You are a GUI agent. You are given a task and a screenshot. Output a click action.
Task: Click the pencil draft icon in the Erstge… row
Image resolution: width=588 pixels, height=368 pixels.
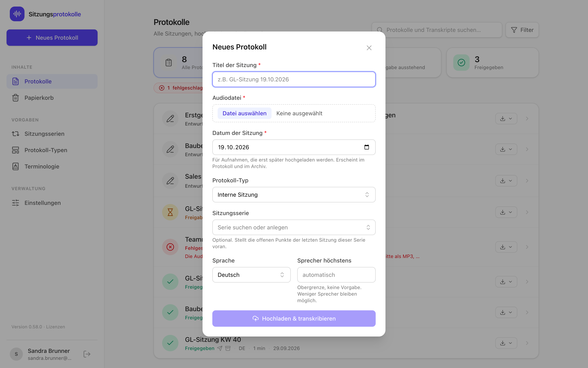click(x=170, y=119)
